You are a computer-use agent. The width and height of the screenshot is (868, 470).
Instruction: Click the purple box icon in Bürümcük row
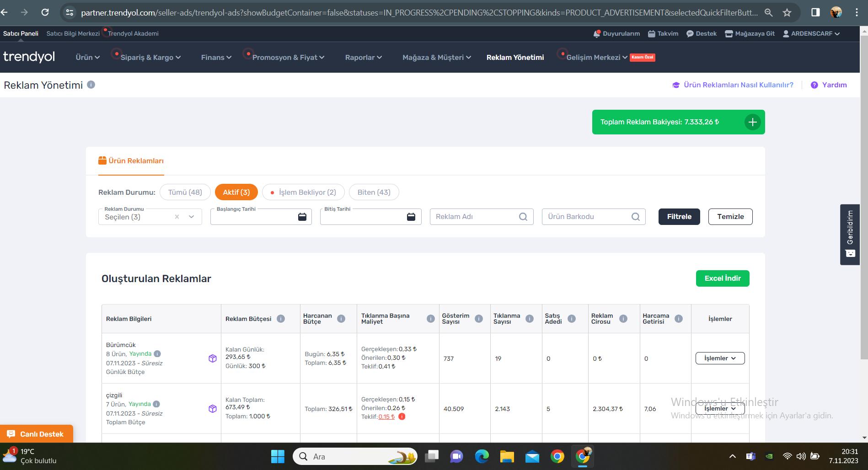coord(213,358)
